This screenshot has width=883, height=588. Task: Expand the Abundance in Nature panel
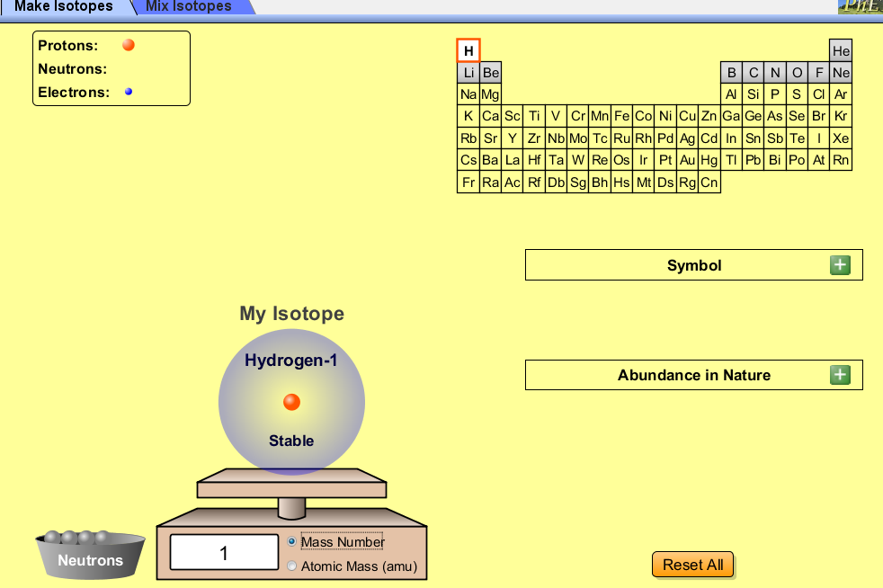pos(840,375)
